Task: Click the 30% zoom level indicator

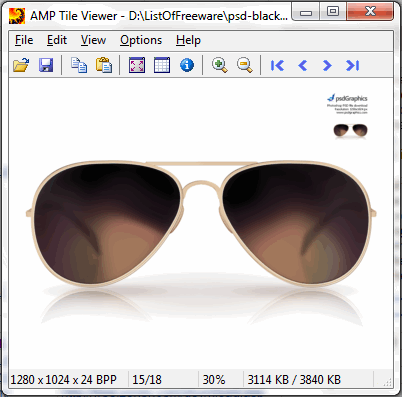Action: pyautogui.click(x=214, y=380)
